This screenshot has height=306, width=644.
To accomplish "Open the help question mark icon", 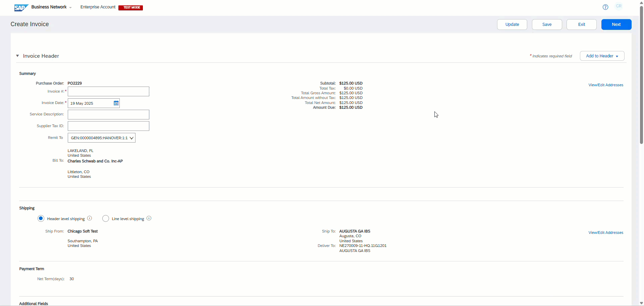I will (x=605, y=7).
